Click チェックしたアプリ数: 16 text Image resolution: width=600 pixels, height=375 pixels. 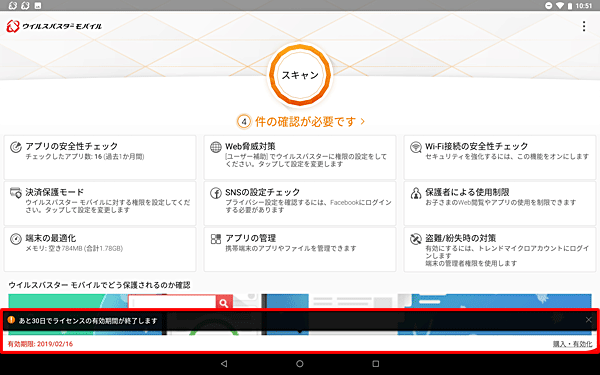click(85, 157)
